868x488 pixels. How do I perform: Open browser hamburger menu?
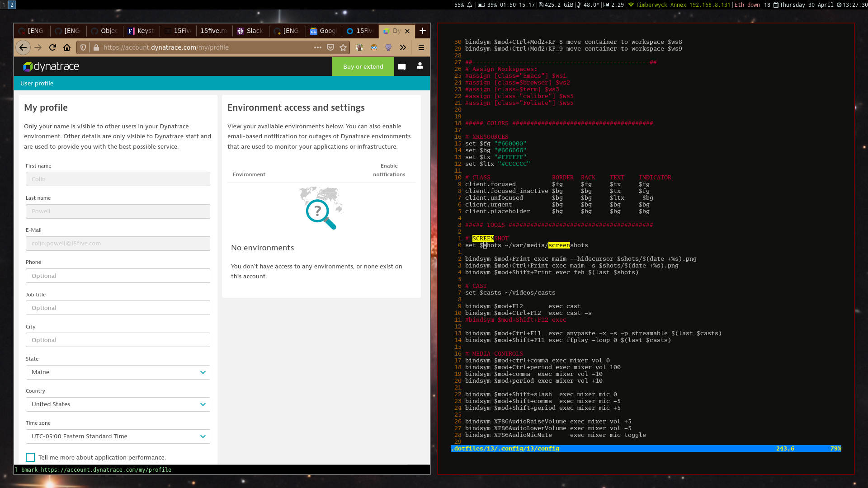tap(421, 47)
